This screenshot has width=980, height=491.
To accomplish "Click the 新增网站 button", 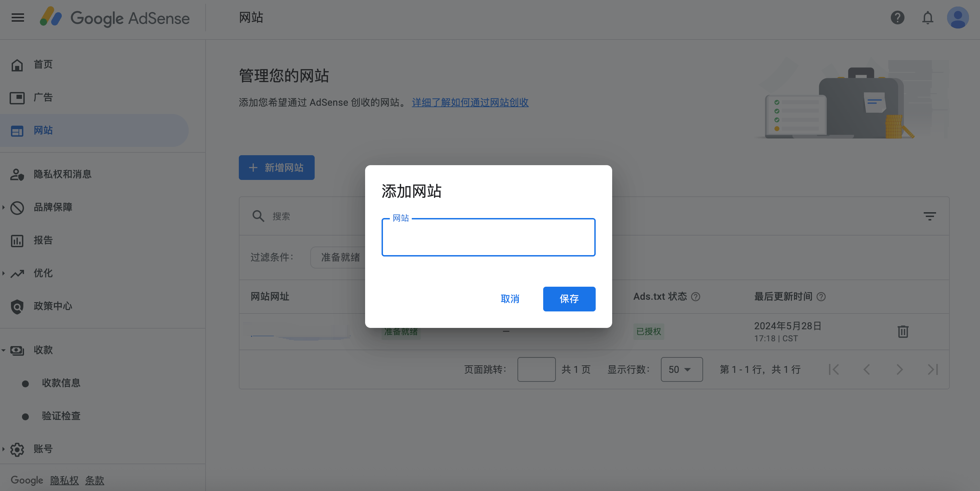I will (277, 168).
